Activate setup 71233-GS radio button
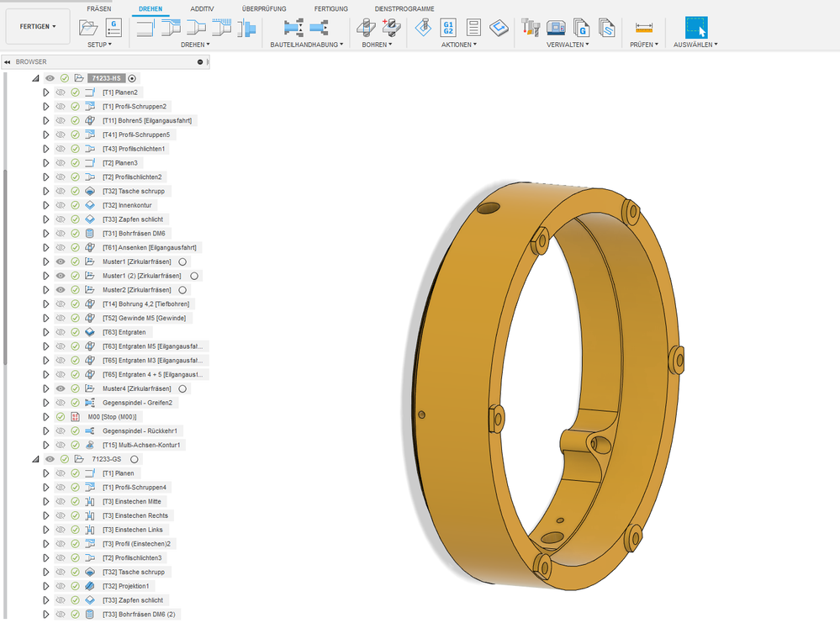This screenshot has height=623, width=840. (x=135, y=459)
